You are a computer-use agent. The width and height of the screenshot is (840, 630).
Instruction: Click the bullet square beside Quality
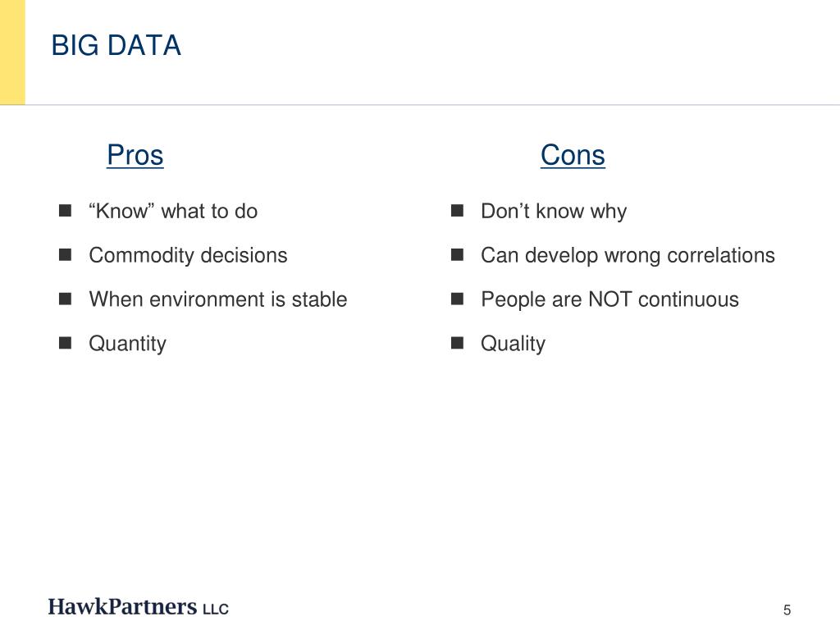click(457, 342)
